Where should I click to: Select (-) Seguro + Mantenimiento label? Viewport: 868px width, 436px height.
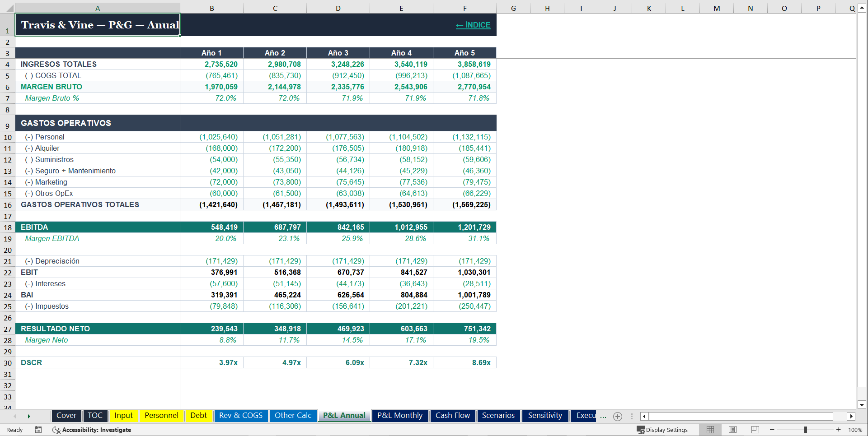(98, 171)
